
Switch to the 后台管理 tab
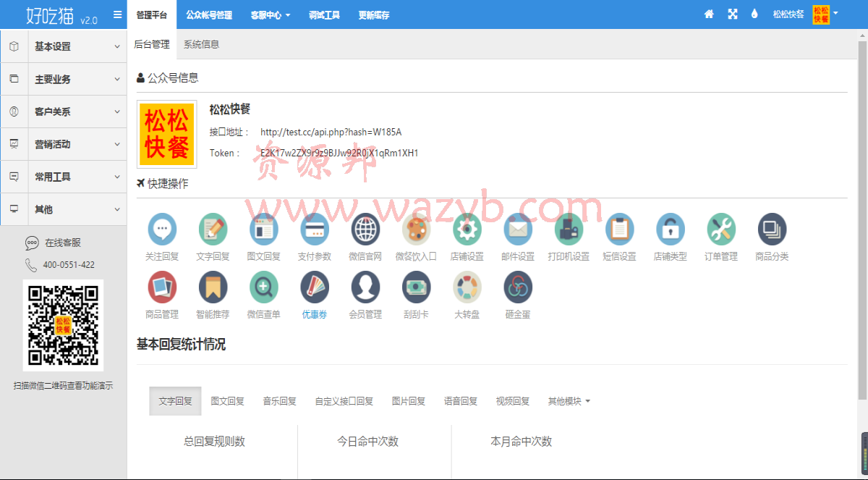point(152,44)
